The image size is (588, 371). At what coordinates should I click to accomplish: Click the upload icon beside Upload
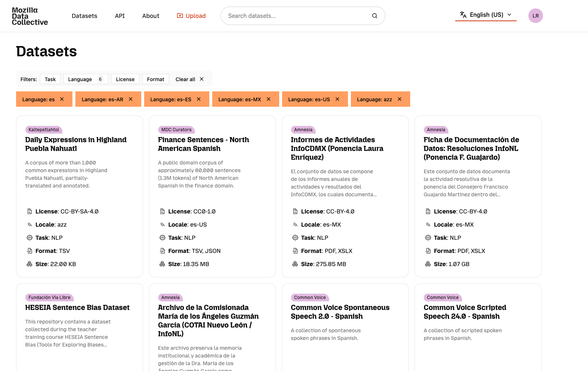pyautogui.click(x=180, y=16)
